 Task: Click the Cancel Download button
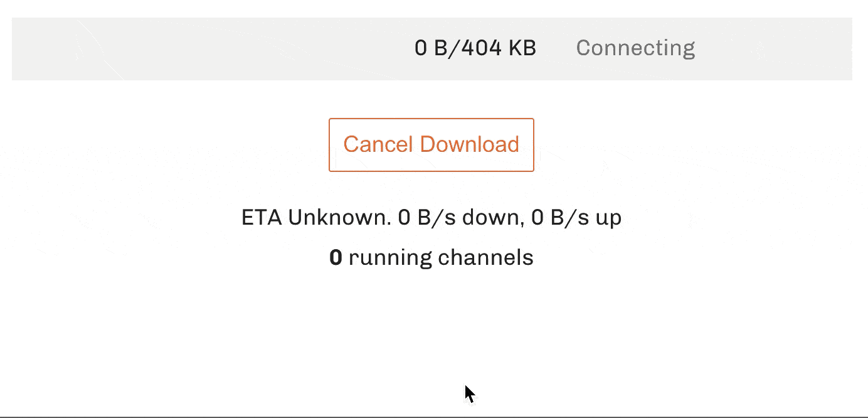tap(431, 144)
